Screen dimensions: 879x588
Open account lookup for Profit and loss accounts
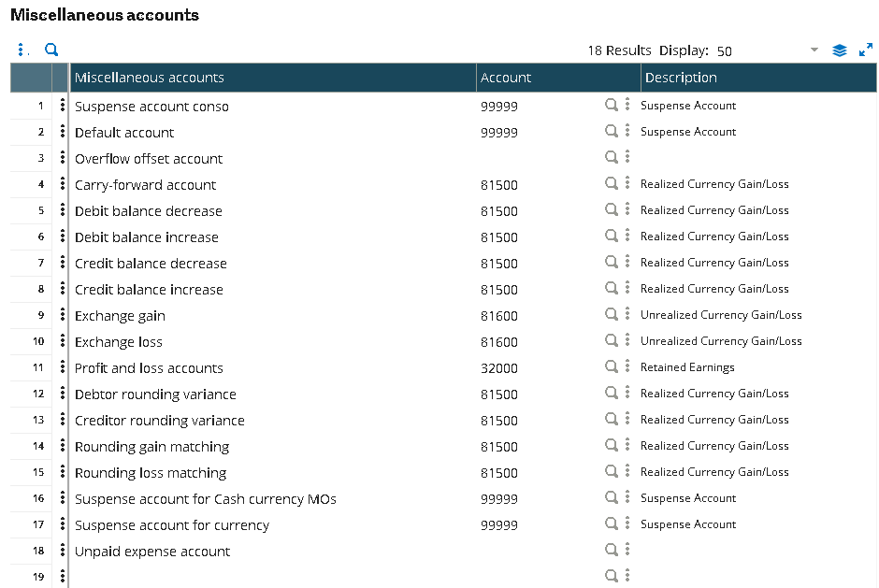(x=611, y=366)
